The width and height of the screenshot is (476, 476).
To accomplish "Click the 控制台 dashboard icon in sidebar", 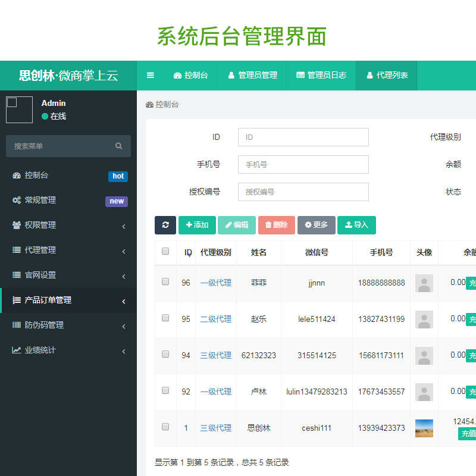I will (17, 175).
